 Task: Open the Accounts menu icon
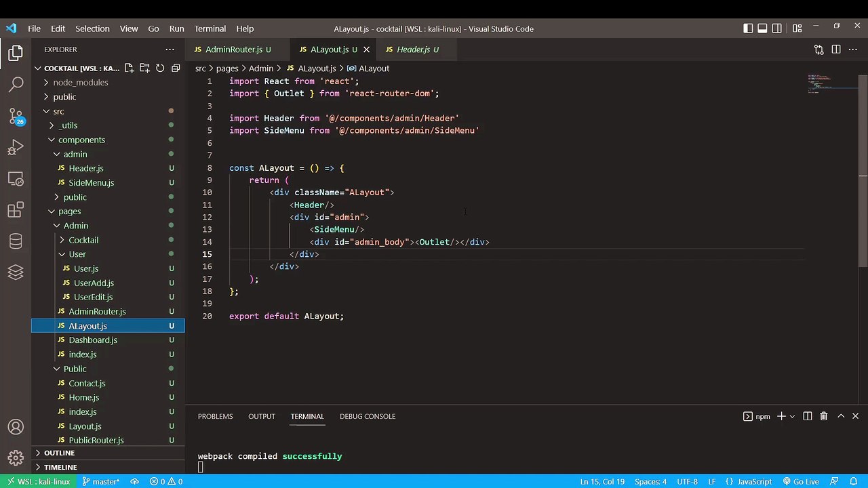[x=16, y=427]
